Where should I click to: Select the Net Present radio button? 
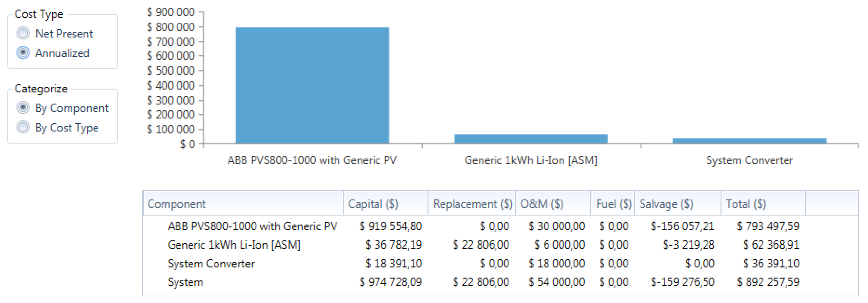pos(23,33)
